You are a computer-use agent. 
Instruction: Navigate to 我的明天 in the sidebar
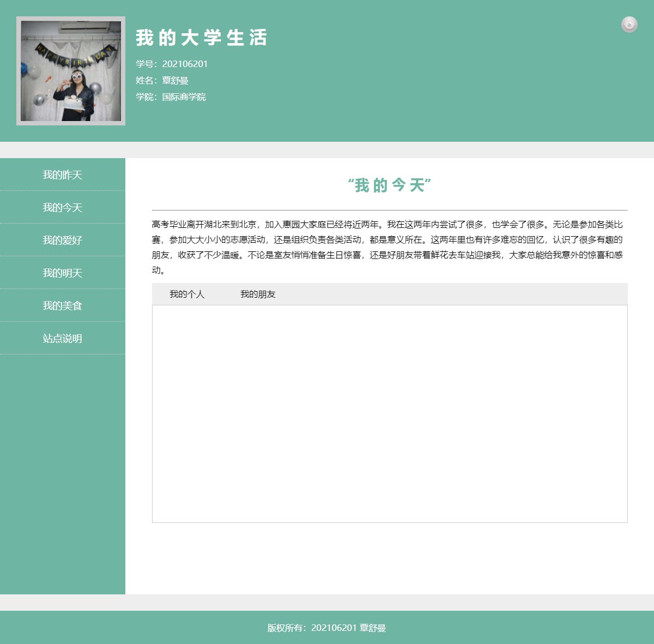[x=63, y=273]
